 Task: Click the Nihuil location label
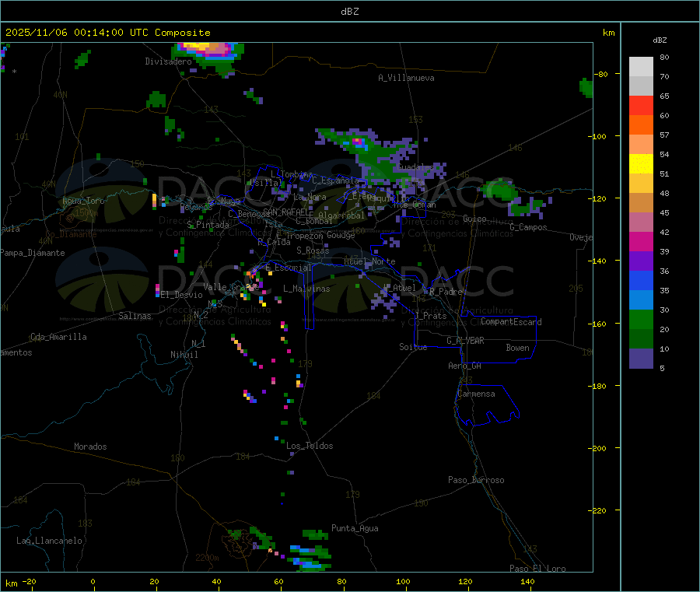click(x=184, y=355)
